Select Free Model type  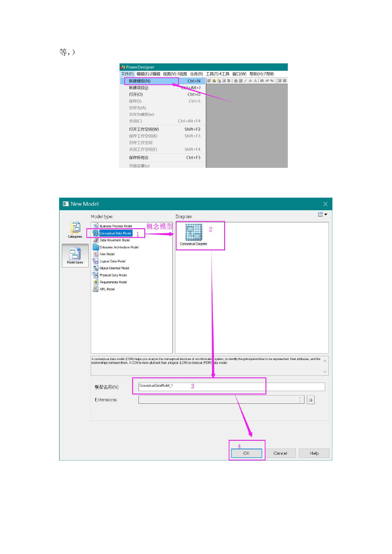(104, 254)
